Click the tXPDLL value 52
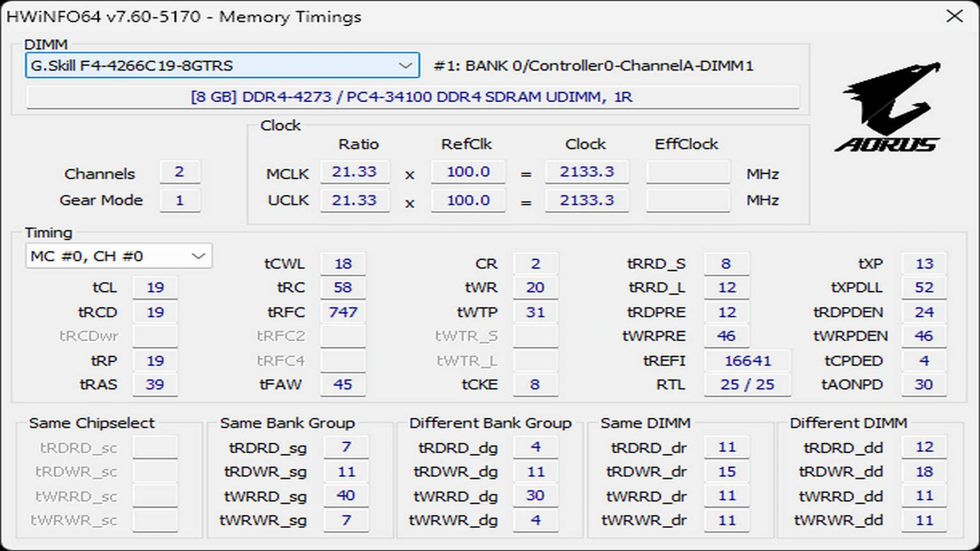The image size is (980, 551). (924, 288)
